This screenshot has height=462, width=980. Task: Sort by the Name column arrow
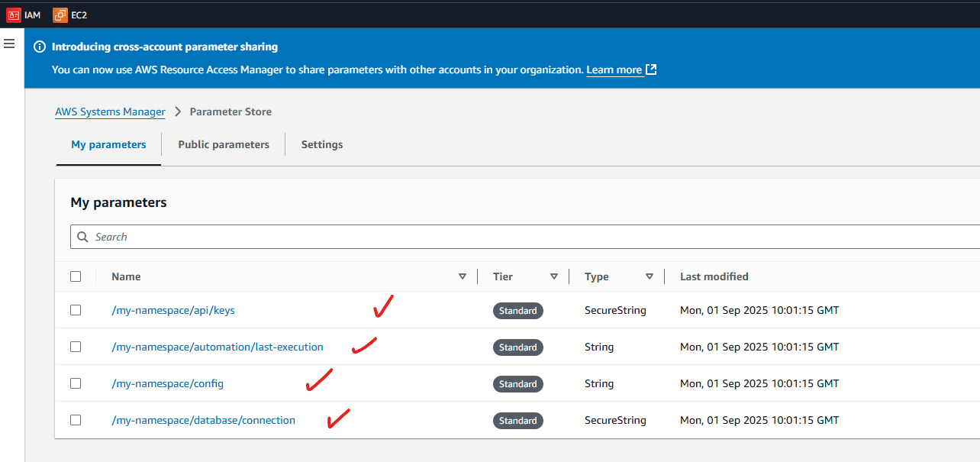click(x=462, y=276)
